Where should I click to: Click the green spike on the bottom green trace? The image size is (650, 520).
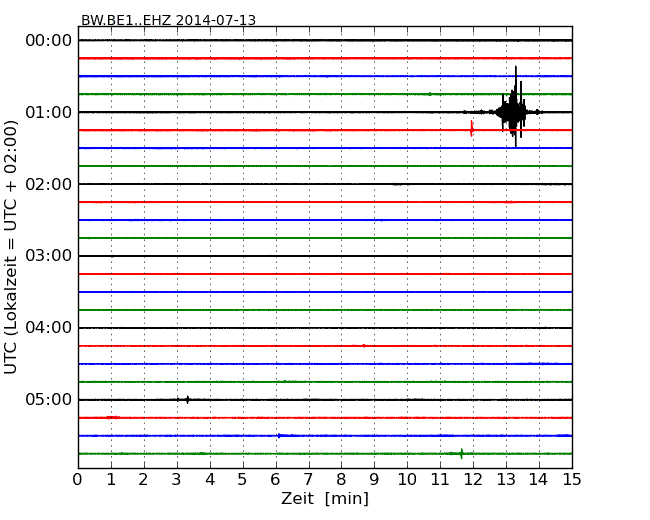pos(461,454)
